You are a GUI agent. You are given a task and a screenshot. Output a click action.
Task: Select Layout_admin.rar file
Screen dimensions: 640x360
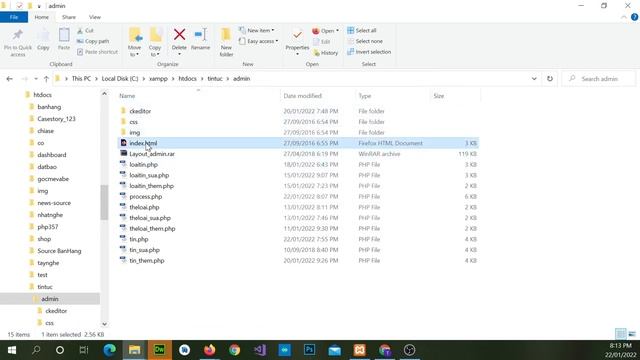click(152, 154)
